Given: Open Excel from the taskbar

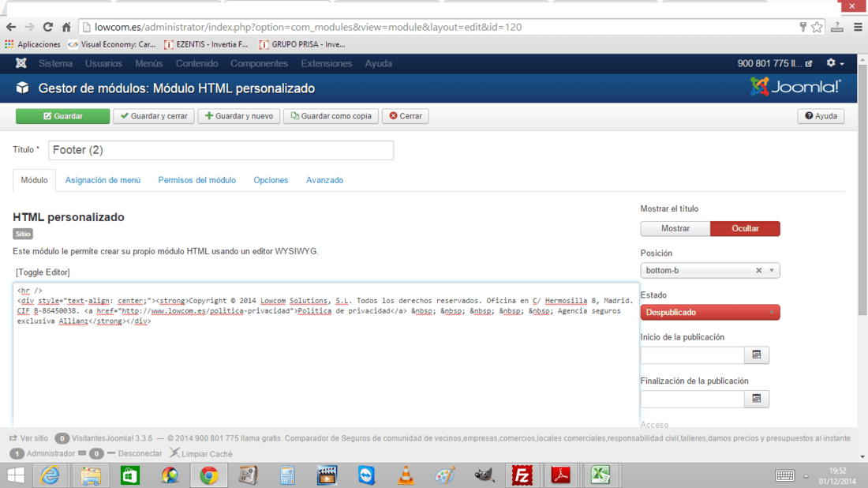Looking at the screenshot, I should pos(600,475).
